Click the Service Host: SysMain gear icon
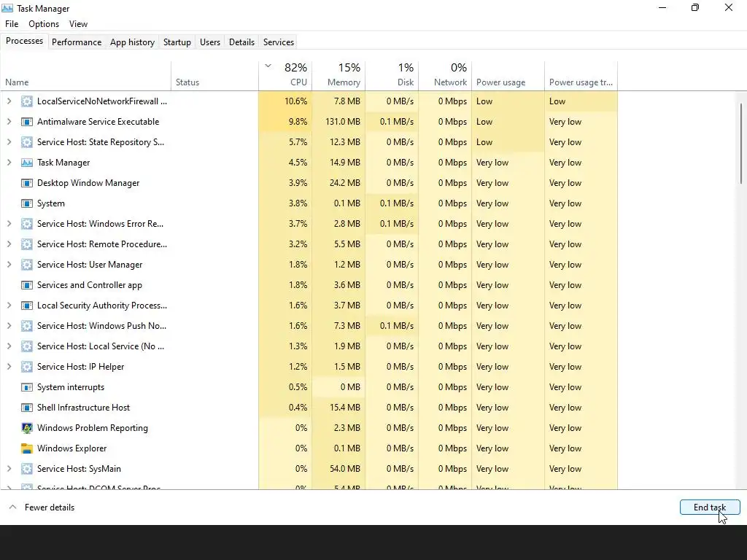747x560 pixels. [27, 469]
